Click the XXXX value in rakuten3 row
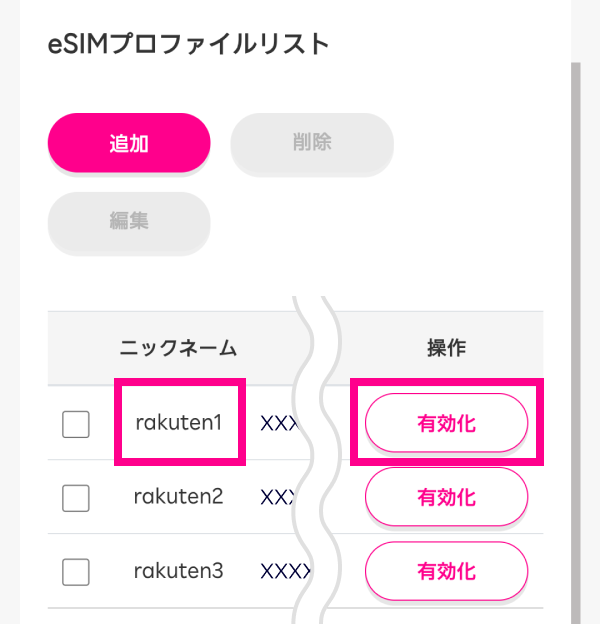600x624 pixels. (283, 572)
